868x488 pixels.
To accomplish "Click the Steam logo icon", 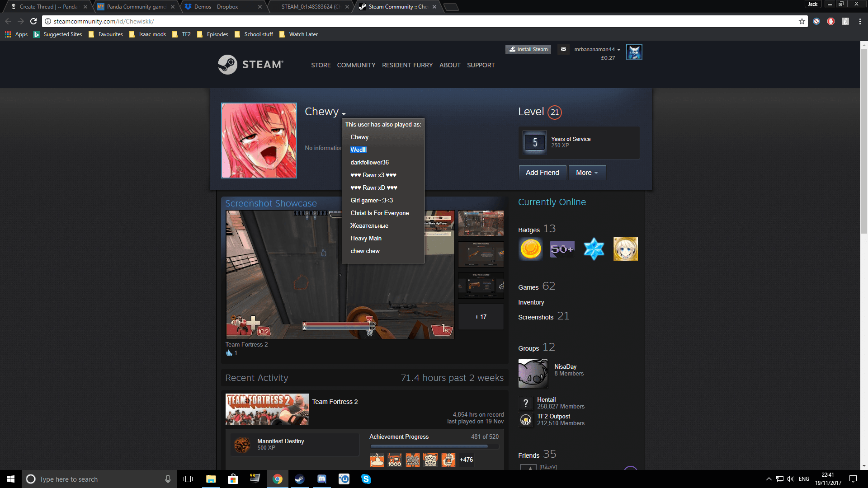I will tap(227, 65).
